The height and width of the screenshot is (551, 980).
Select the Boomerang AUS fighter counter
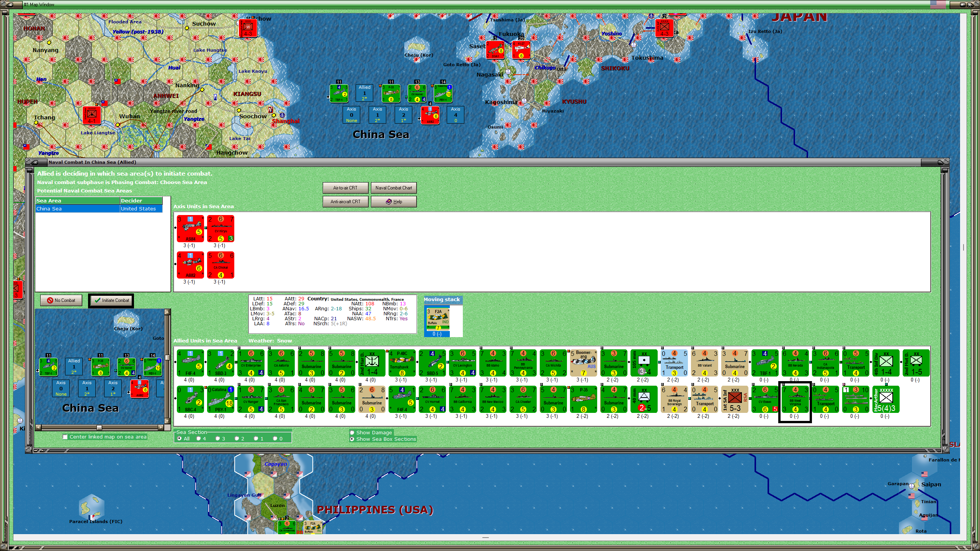click(x=583, y=363)
